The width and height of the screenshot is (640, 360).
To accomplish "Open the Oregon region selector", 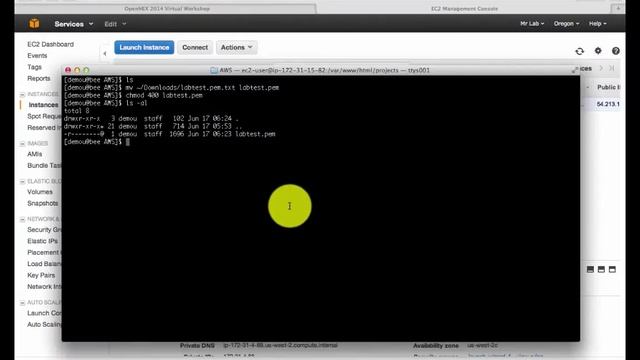I will tap(566, 24).
